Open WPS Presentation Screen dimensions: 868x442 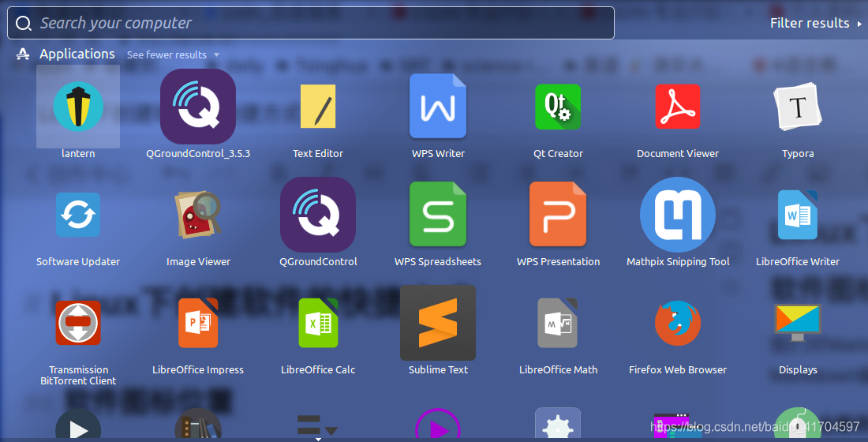click(x=558, y=214)
